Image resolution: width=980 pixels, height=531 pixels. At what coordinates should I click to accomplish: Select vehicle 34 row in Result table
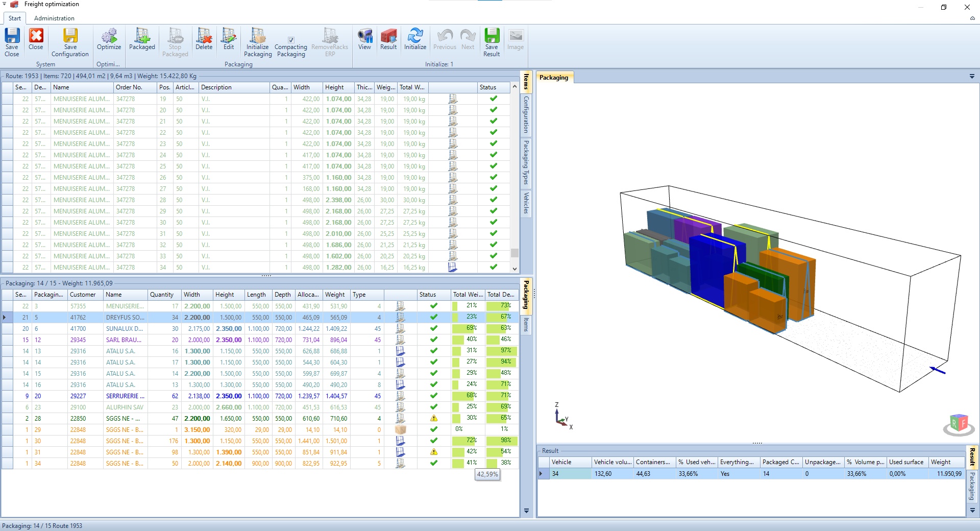click(752, 473)
